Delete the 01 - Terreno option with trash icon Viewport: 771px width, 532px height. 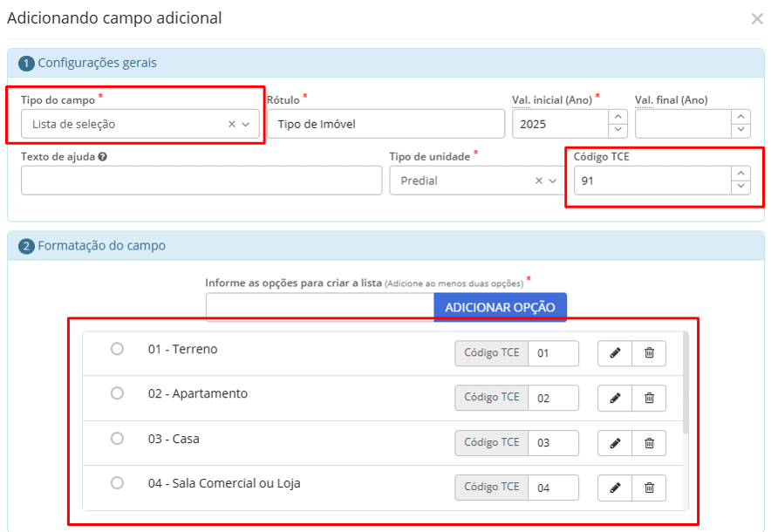coord(649,352)
